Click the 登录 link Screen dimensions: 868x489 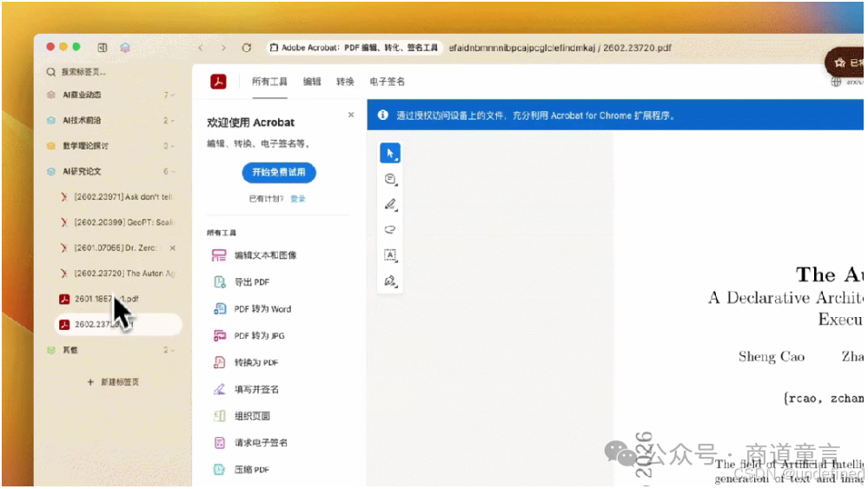point(298,199)
